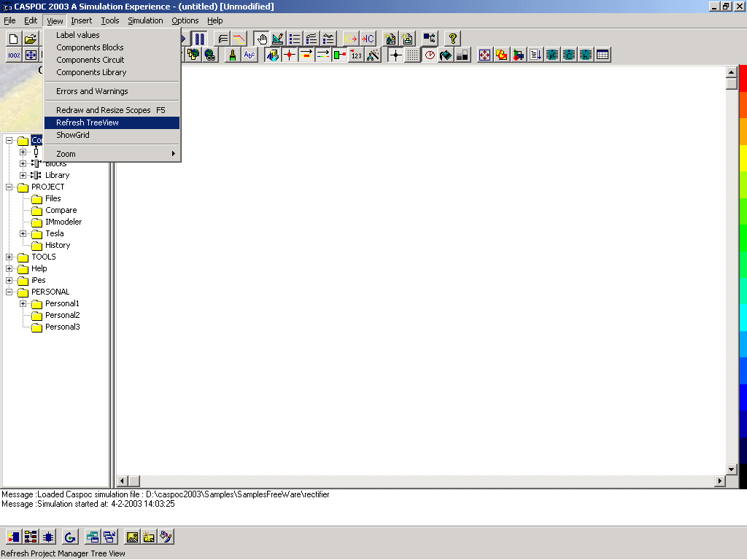Set zoom to 100% with the toolbar icon
The height and width of the screenshot is (560, 747).
(x=14, y=55)
